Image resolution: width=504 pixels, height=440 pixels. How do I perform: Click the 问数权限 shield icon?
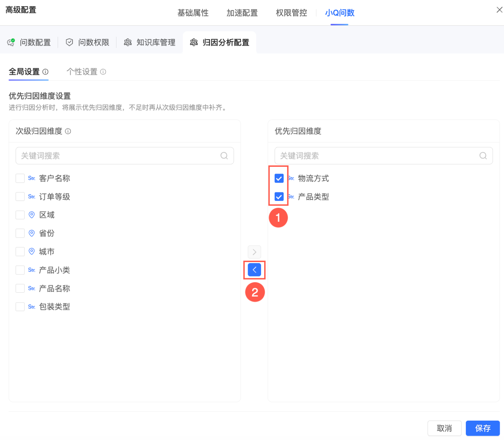[x=69, y=42]
